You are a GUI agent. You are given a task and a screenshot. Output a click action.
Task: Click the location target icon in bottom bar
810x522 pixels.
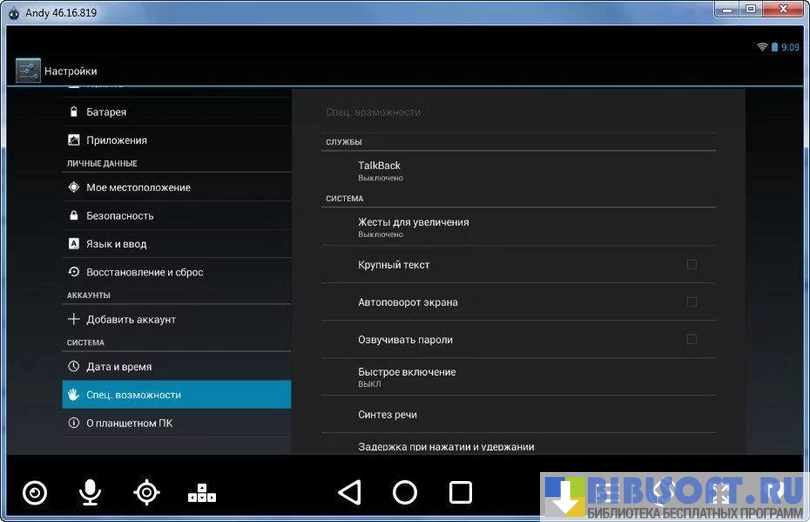[147, 492]
